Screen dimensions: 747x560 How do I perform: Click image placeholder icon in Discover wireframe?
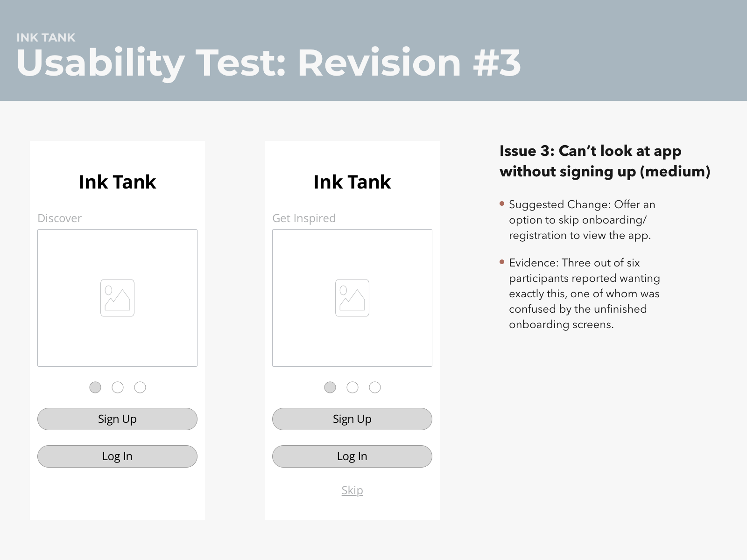click(117, 298)
